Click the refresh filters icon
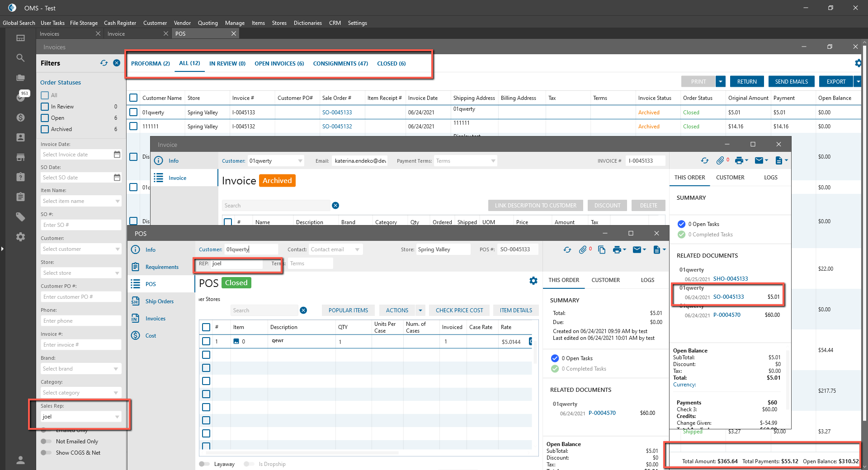Image resolution: width=868 pixels, height=470 pixels. (104, 63)
